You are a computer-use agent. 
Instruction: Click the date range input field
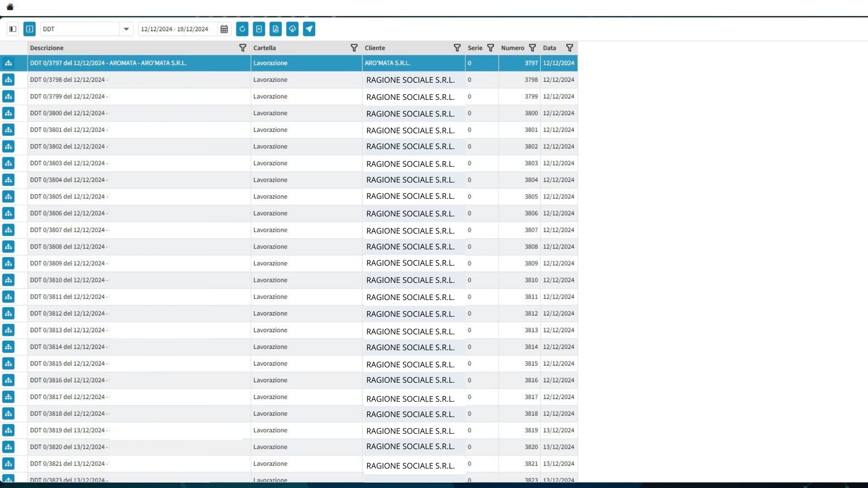(177, 29)
